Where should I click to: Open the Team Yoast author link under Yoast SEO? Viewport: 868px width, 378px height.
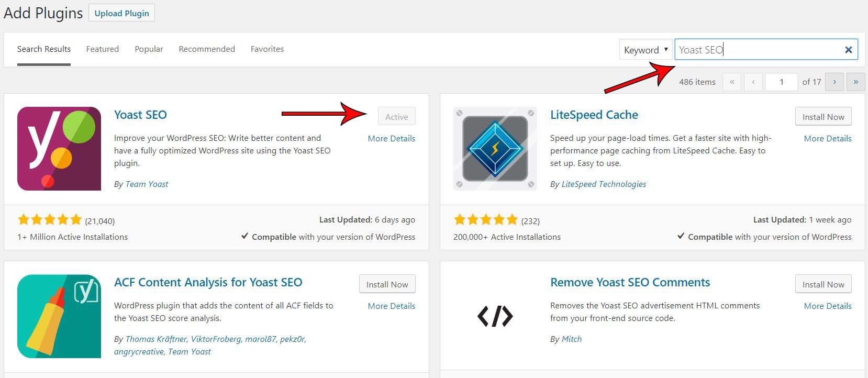pyautogui.click(x=147, y=184)
